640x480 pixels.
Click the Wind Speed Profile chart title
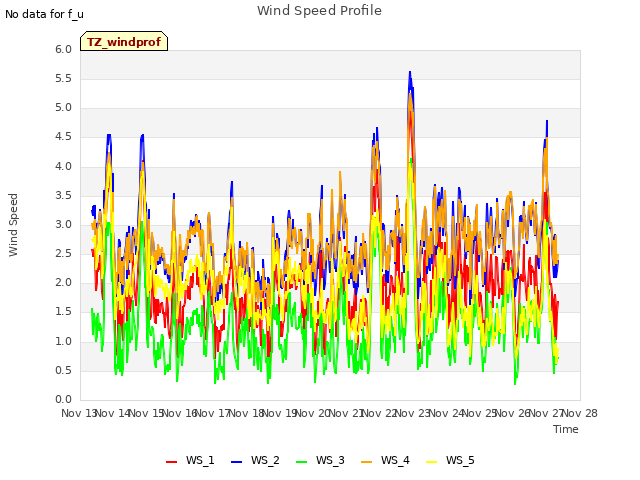tap(319, 10)
